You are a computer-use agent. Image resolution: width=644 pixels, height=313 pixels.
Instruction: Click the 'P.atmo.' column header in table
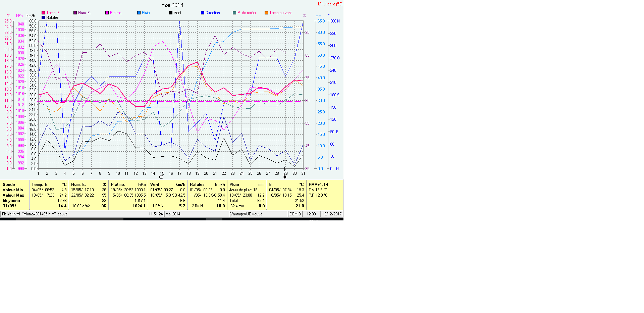pos(118,185)
